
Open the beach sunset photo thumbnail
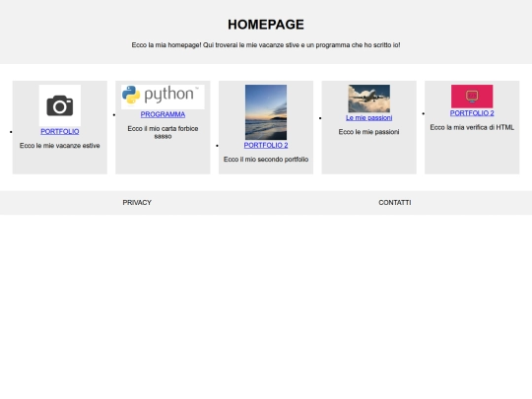(x=266, y=112)
